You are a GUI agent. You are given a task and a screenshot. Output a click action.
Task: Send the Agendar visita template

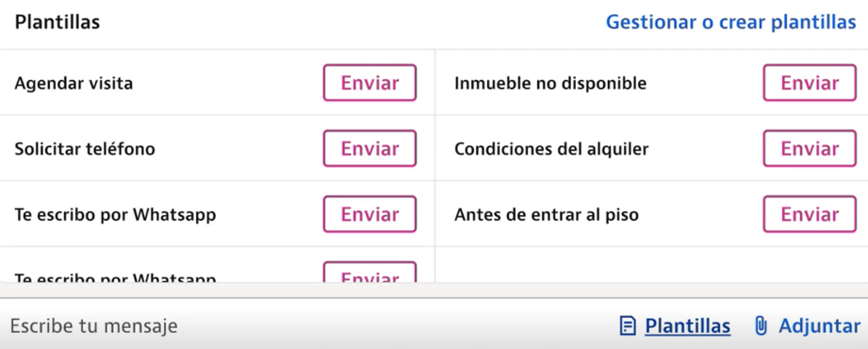(369, 83)
